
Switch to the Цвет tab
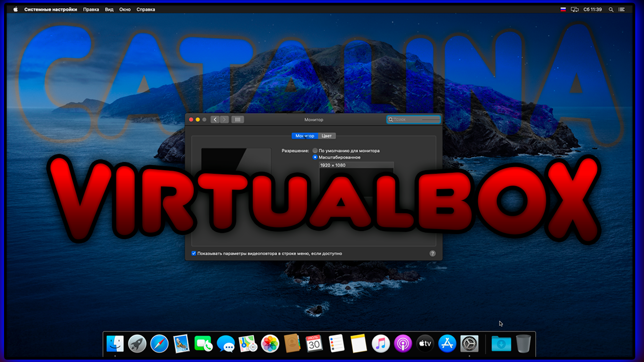[327, 136]
